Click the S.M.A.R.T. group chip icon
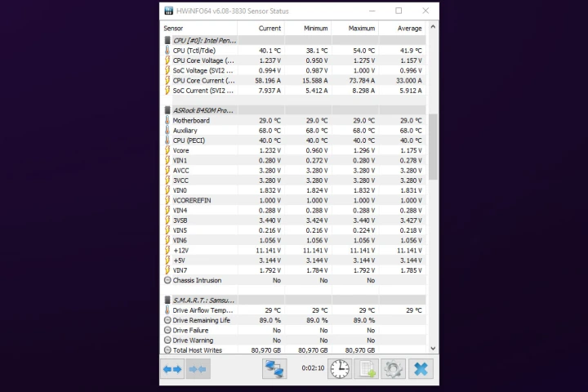The image size is (588, 392). pyautogui.click(x=167, y=300)
